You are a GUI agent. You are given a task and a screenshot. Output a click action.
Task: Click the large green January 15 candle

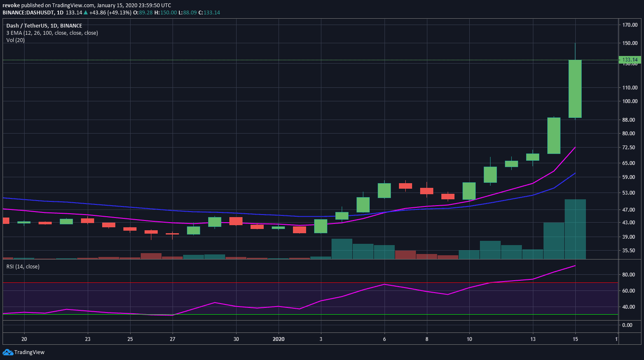(575, 89)
